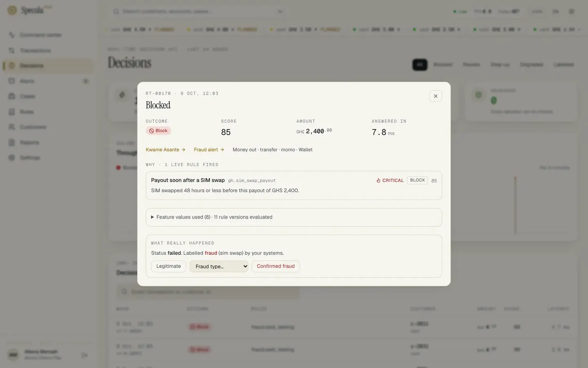Switch to the Blocked tab behind the dialog
Viewport: 588px width, 368px height.
[x=443, y=65]
